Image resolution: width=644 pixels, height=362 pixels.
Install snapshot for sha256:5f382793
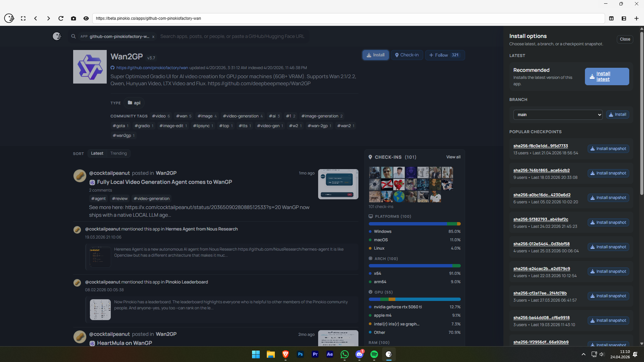coord(608,222)
